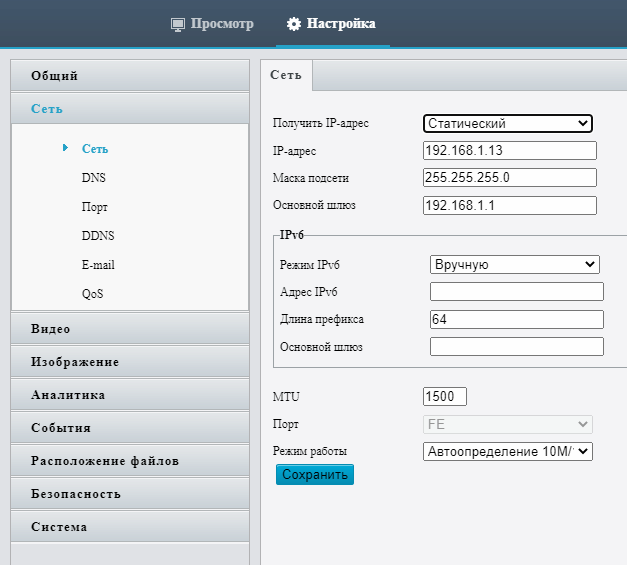Click the Сохранить button

[315, 475]
